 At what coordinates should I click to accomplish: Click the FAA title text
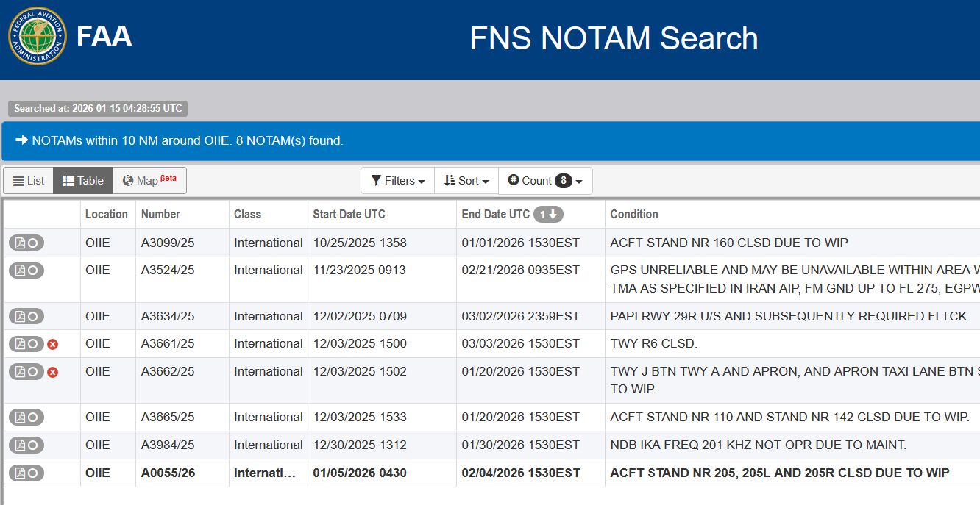click(x=104, y=36)
